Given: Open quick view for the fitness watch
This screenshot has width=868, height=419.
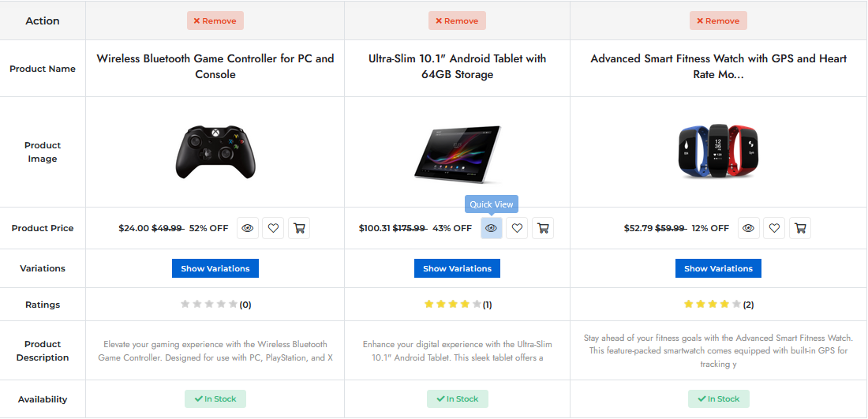Looking at the screenshot, I should point(749,228).
